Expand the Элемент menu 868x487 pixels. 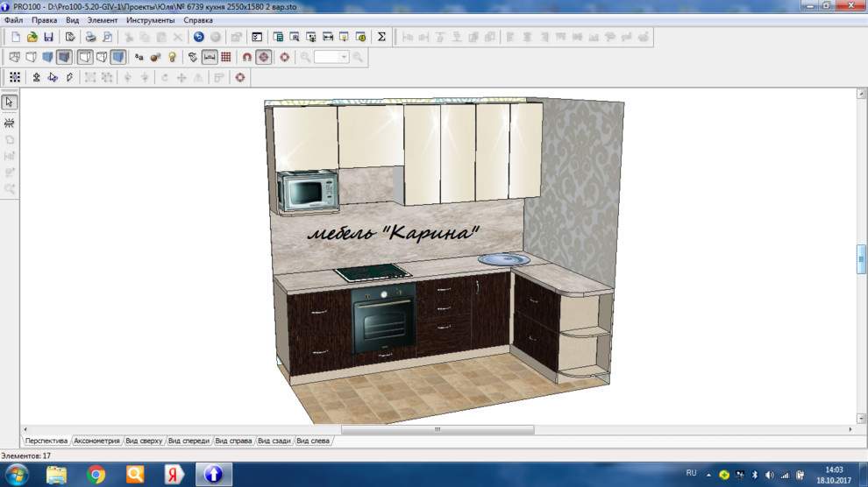(103, 19)
